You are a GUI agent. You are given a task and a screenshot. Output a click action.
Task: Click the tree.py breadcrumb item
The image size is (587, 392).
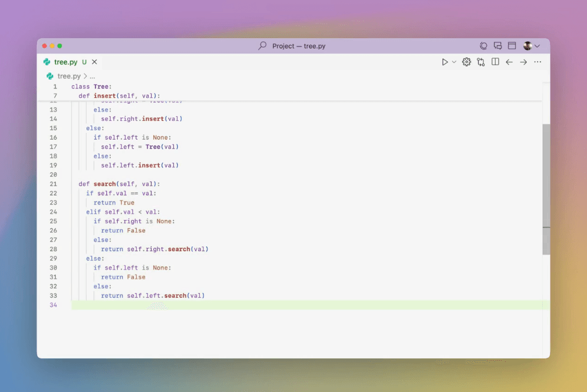(70, 76)
